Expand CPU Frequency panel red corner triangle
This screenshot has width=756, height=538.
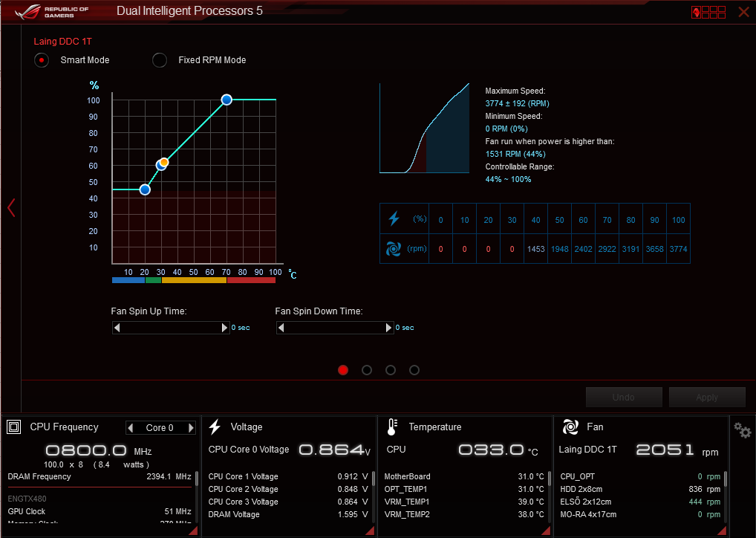click(193, 531)
